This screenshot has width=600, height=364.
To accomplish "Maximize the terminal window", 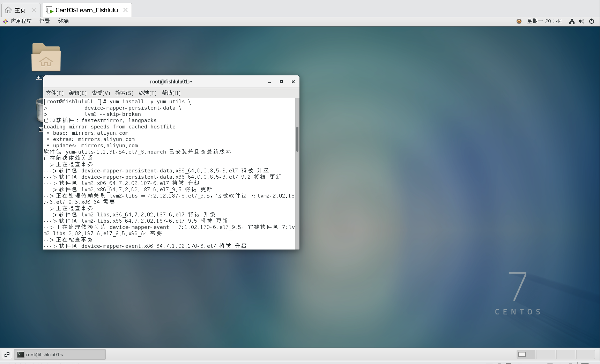I will [x=281, y=82].
